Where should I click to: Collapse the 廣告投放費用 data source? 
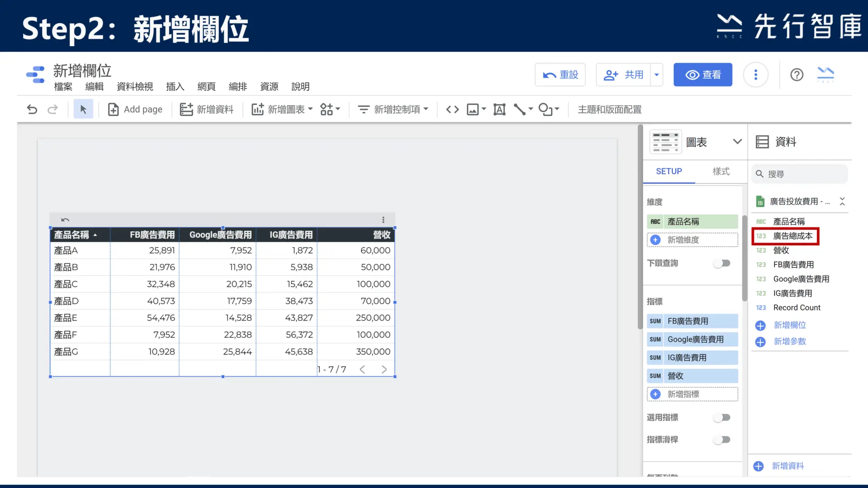(x=842, y=202)
